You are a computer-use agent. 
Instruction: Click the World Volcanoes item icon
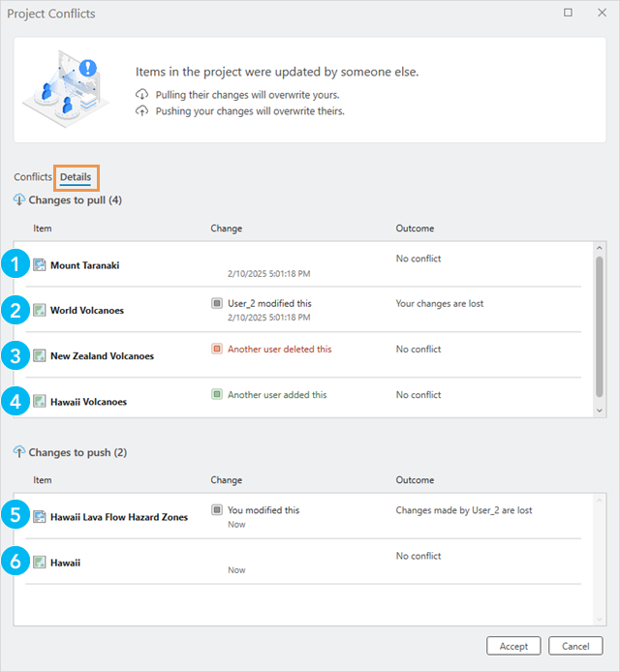click(40, 311)
